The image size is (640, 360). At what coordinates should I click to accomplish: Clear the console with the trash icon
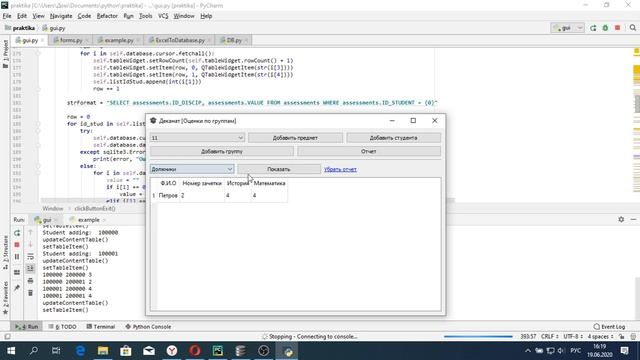pyautogui.click(x=30, y=293)
